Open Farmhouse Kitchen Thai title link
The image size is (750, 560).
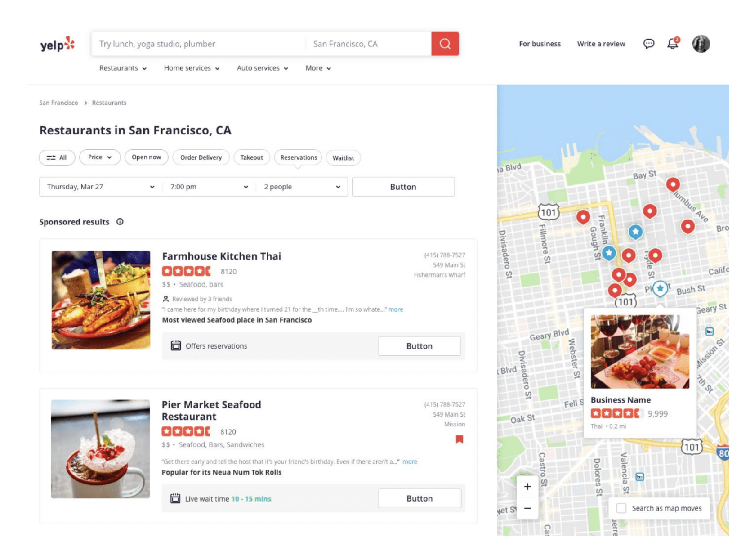[222, 256]
